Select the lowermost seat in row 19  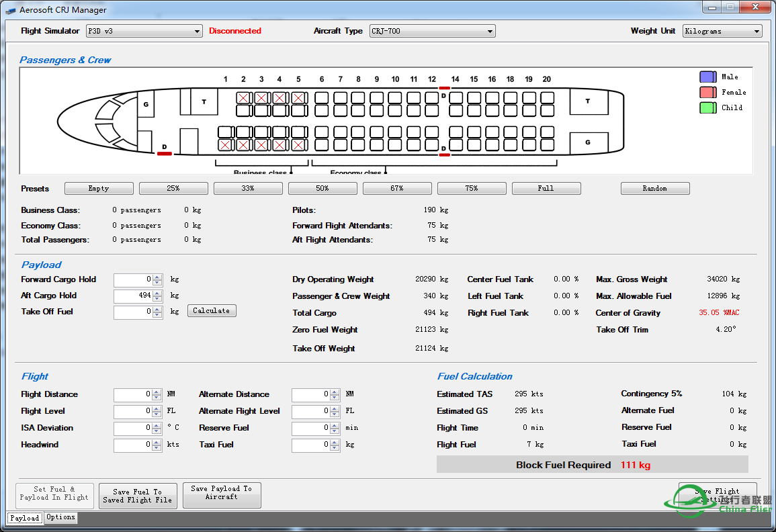[529, 145]
